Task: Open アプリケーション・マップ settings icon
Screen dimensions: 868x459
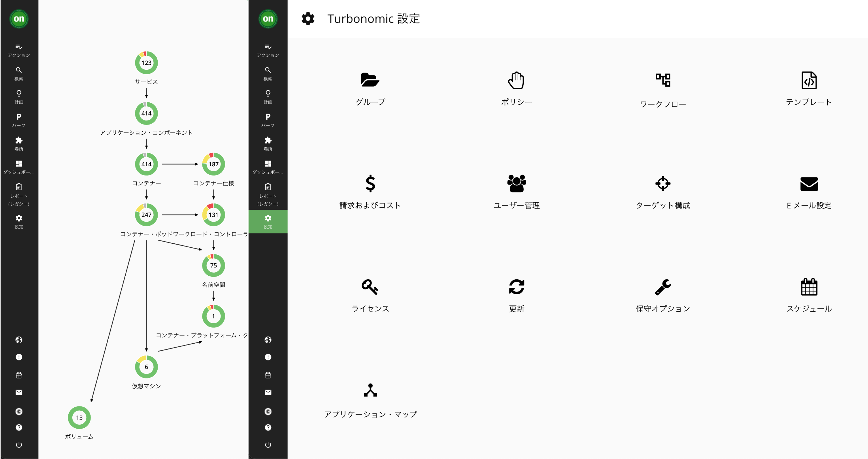Action: click(370, 390)
